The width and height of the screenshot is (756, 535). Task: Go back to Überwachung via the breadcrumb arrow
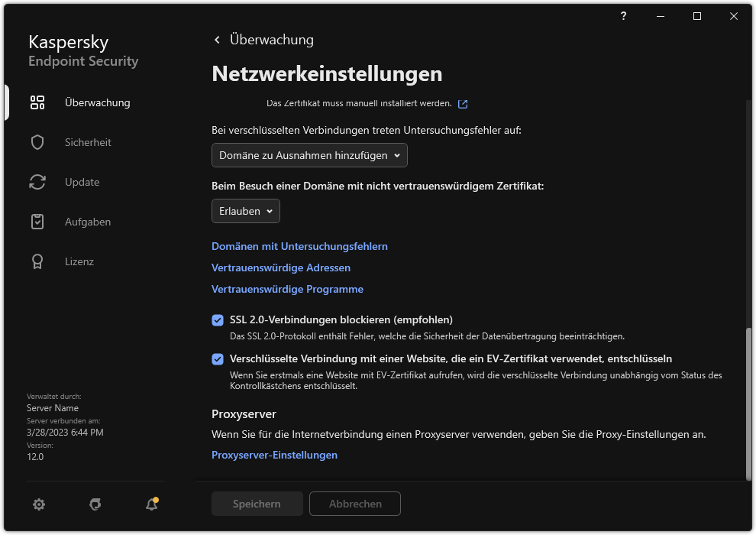click(217, 40)
